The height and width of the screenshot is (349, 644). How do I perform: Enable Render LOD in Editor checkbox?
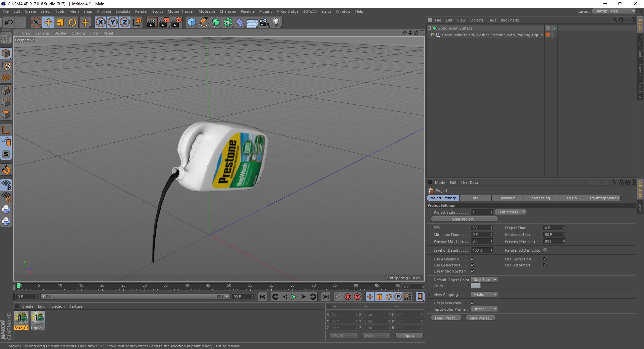pyautogui.click(x=545, y=250)
